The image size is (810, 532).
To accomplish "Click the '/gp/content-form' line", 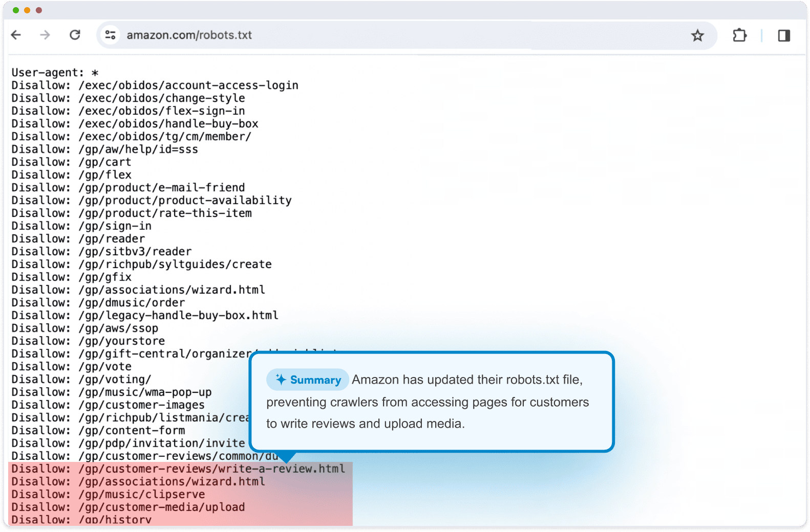I will (x=98, y=431).
